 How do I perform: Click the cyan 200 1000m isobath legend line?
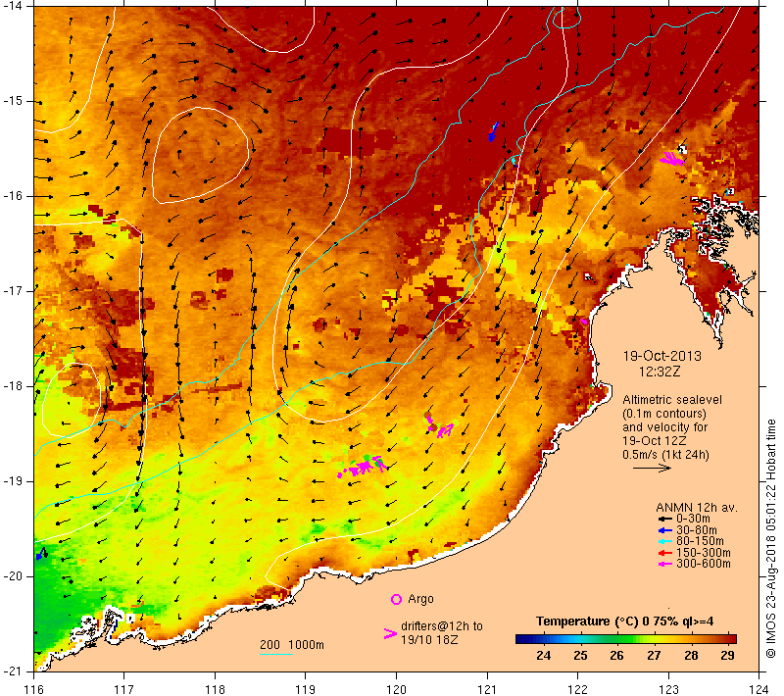(x=276, y=654)
